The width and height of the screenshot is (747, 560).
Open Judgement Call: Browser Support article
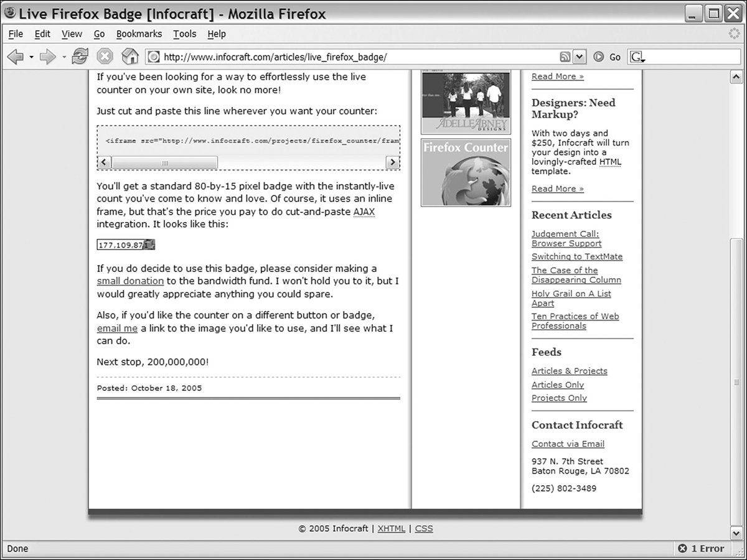(x=566, y=239)
